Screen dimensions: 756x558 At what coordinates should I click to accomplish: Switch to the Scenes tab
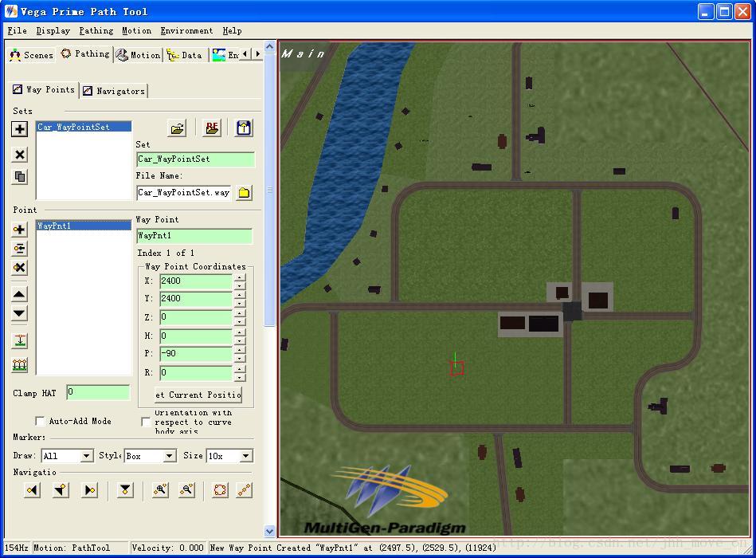31,55
